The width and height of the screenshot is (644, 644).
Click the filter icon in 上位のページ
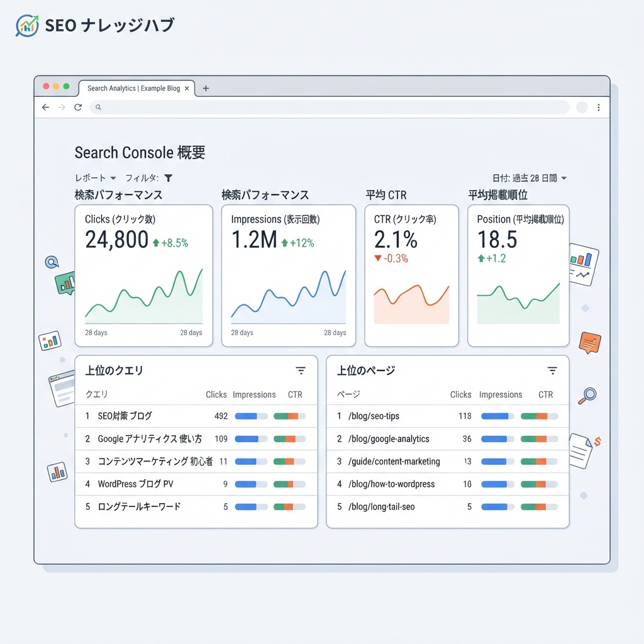(552, 371)
